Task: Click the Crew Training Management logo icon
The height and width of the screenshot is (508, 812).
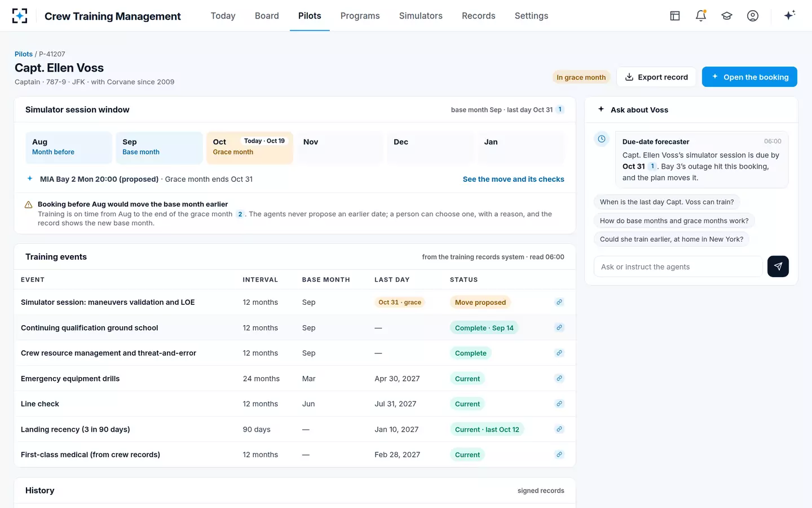Action: click(x=20, y=16)
